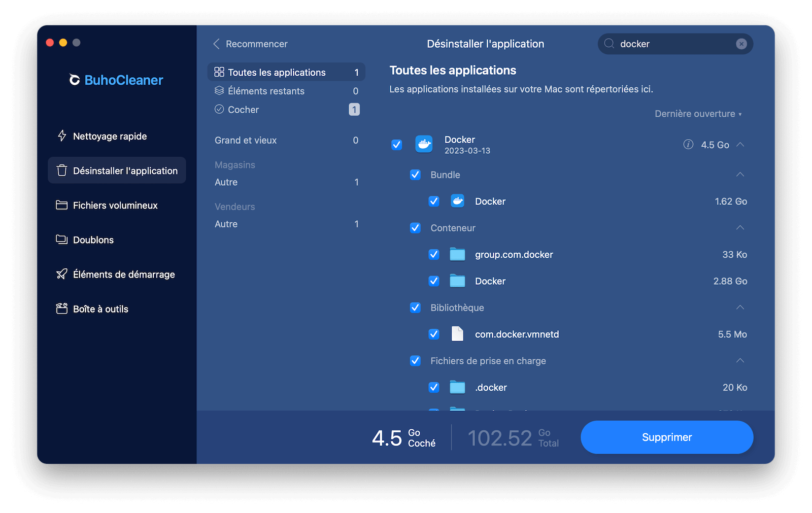Click the Docker 2.88 Go folder icon
This screenshot has height=513, width=812.
coord(458,281)
